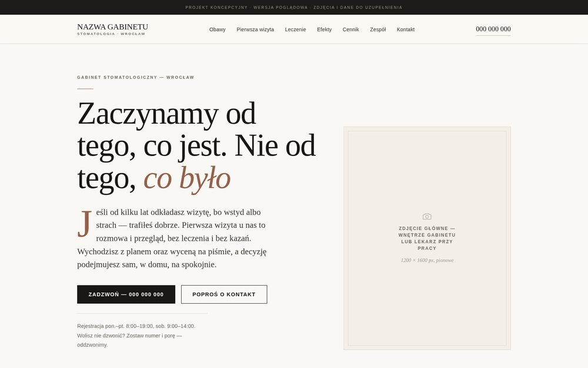Screen dimensions: 588x368
Task: Click the header phone number 000 000 000
Action: pos(493,29)
